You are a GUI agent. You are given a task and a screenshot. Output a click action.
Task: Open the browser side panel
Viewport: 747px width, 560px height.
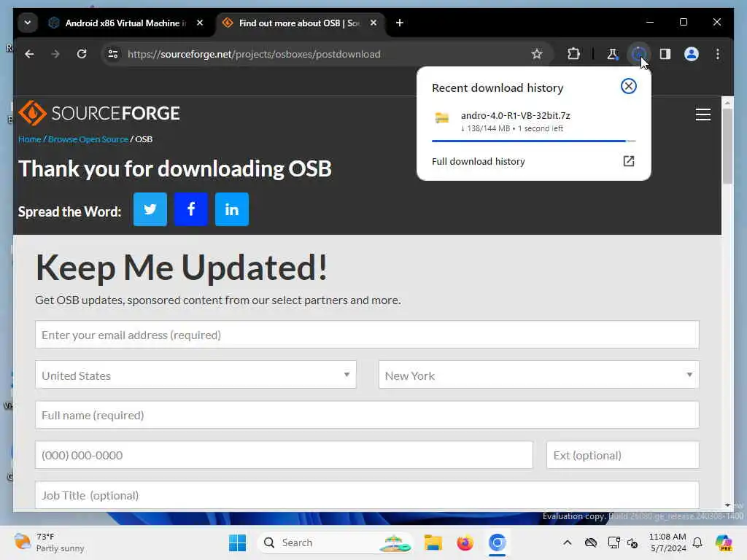point(665,54)
